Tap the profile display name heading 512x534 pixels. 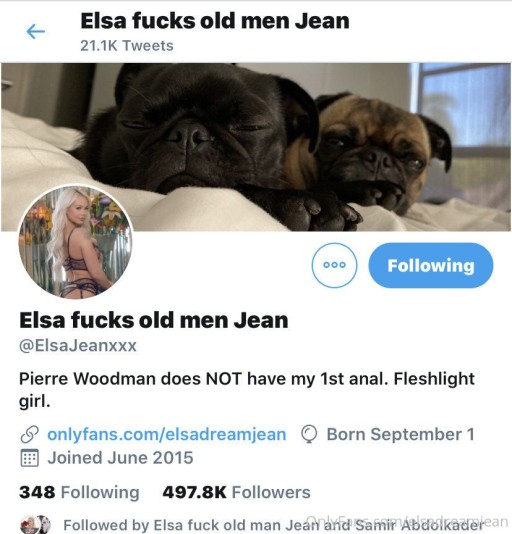(154, 320)
